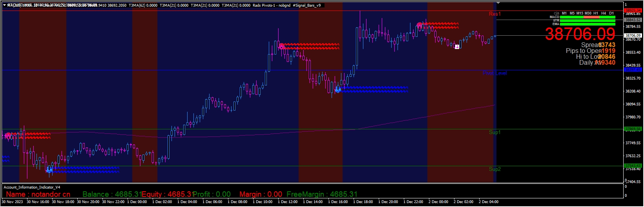Viewport: 644px width, 207px height.
Task: Click the blue pivot price tag on the scale
Action: pos(633,70)
